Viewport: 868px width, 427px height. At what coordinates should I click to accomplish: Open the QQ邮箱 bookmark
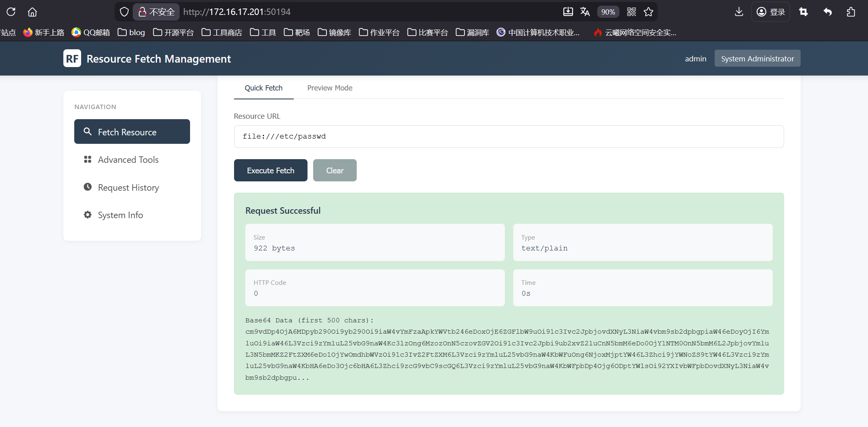point(91,32)
